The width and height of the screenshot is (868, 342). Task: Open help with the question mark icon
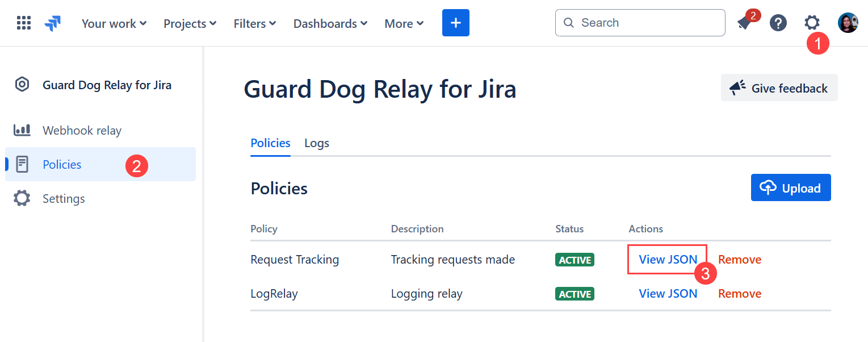(x=778, y=23)
